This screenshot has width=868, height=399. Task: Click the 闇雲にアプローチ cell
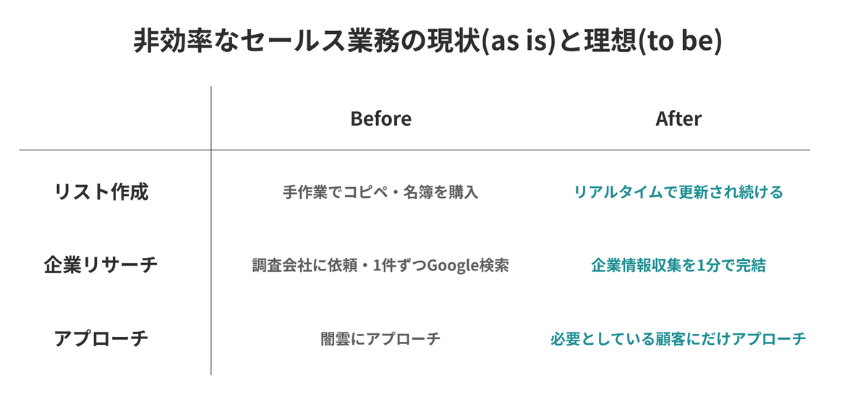(380, 338)
